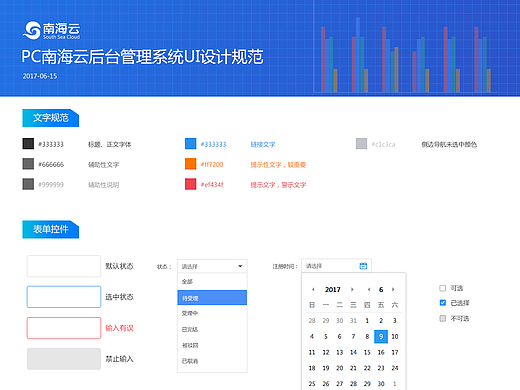The width and height of the screenshot is (520, 390).
Task: Click the orange #ff7200 color swatch
Action: (191, 164)
